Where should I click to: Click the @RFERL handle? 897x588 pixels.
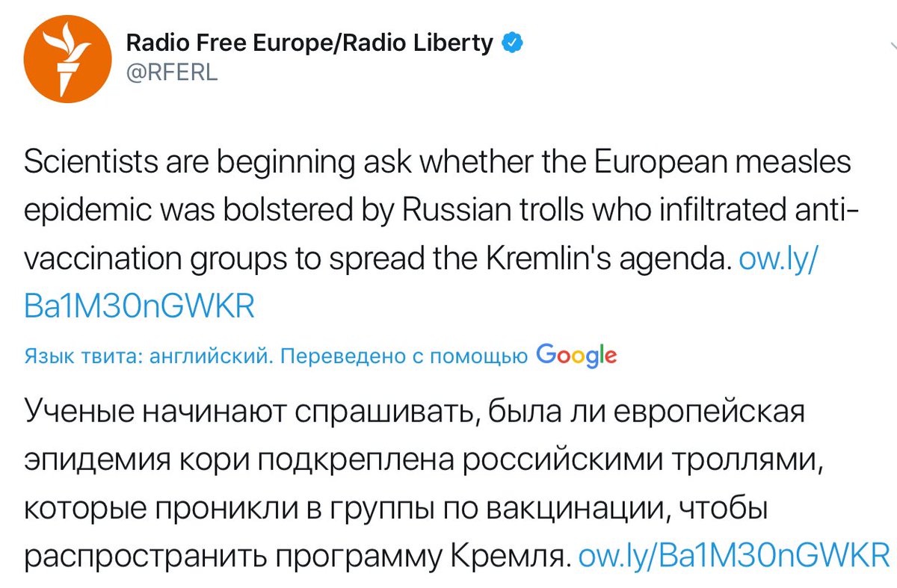pos(171,74)
